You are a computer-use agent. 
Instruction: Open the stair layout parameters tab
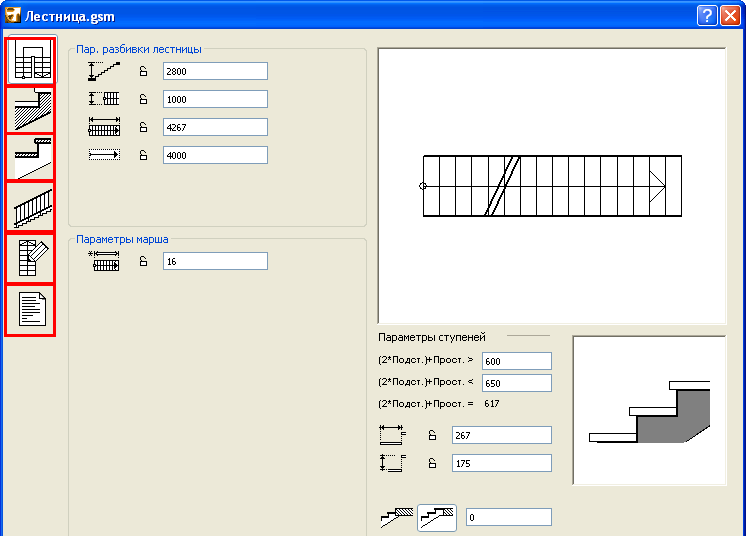32,60
